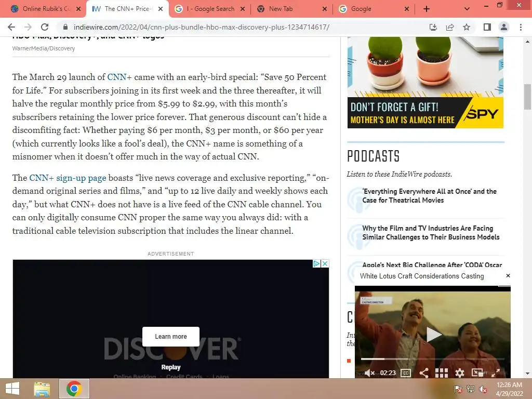Seek along the video progress bar
This screenshot has width=532, height=399.
[x=433, y=358]
